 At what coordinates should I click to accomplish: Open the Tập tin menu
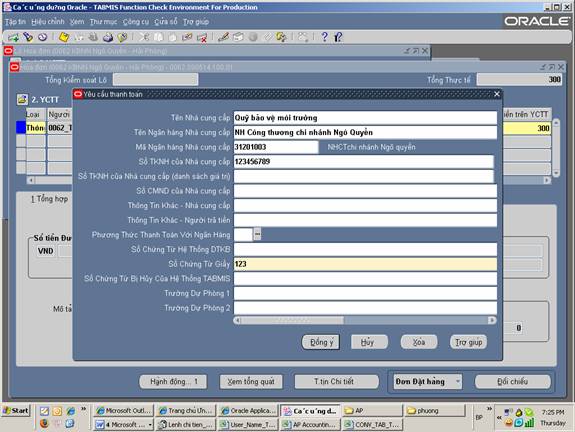[x=15, y=22]
